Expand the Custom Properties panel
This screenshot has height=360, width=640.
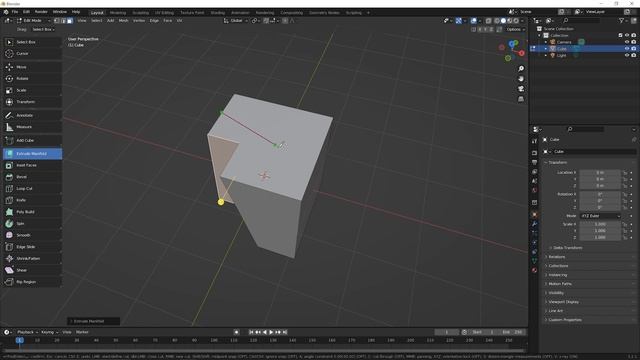[x=565, y=320]
